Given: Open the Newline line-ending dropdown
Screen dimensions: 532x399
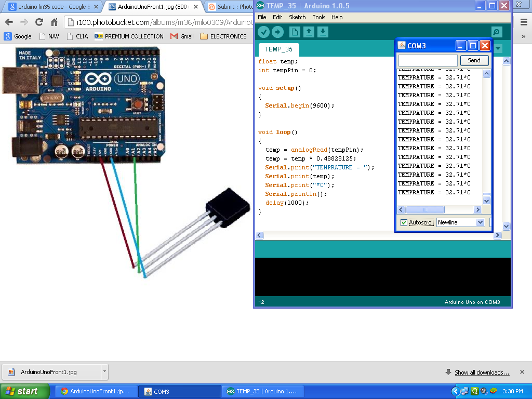Looking at the screenshot, I should click(x=460, y=222).
